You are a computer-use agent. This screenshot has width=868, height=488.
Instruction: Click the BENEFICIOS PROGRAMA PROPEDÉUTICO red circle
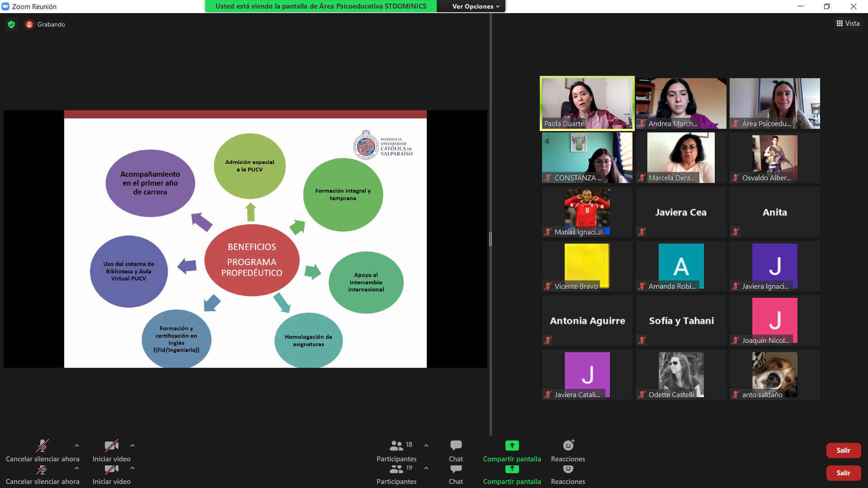tap(252, 260)
